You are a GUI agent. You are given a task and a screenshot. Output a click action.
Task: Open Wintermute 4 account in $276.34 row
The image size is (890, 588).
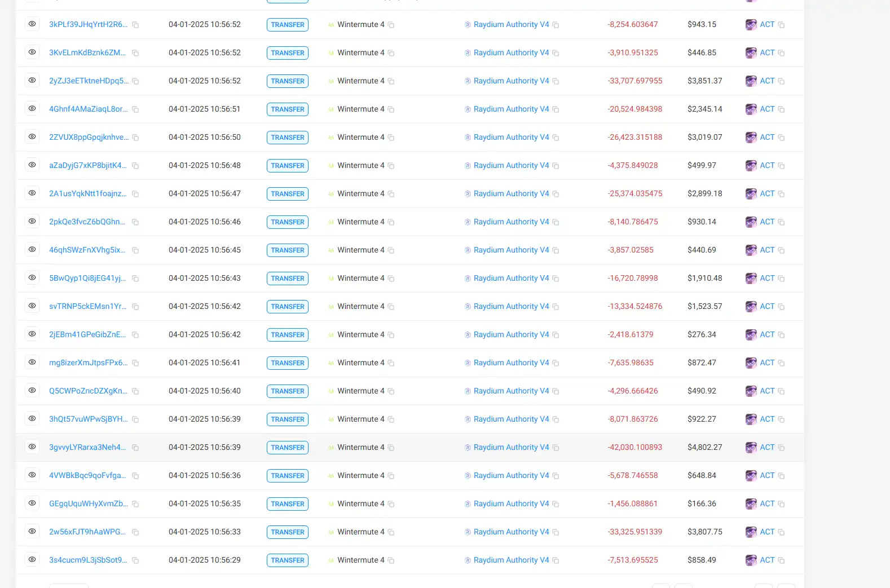coord(360,334)
